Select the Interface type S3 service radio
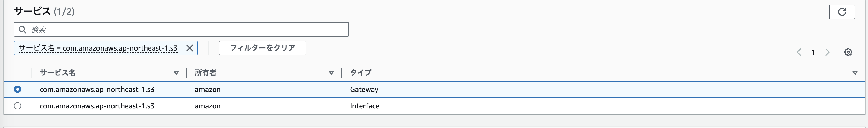Viewport: 868px width, 128px height. click(x=18, y=106)
